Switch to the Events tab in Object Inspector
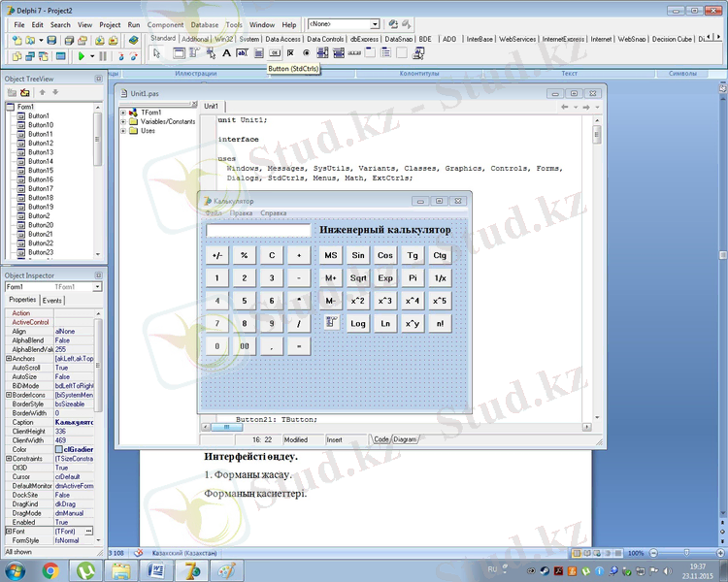This screenshot has height=582, width=728. click(x=52, y=301)
